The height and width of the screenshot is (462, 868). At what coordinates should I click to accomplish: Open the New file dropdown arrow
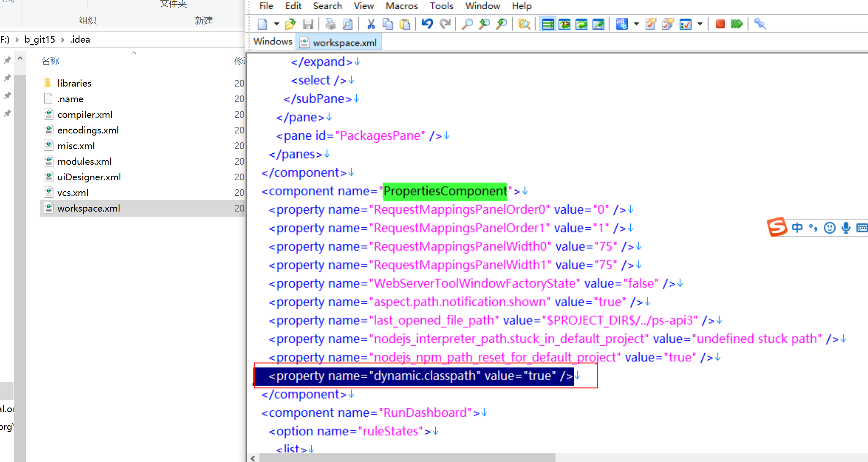pos(277,24)
